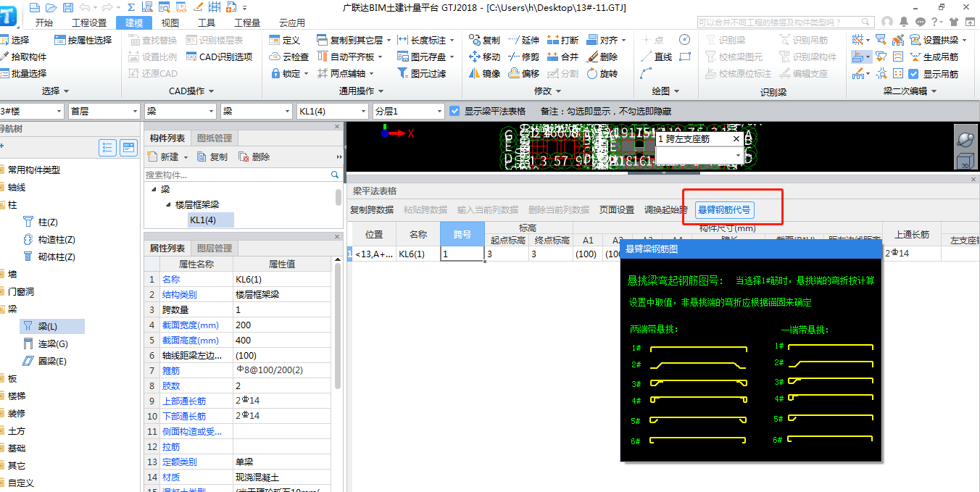Expand 复制到其它层 dropdown arrow
980x492 pixels.
pyautogui.click(x=389, y=40)
